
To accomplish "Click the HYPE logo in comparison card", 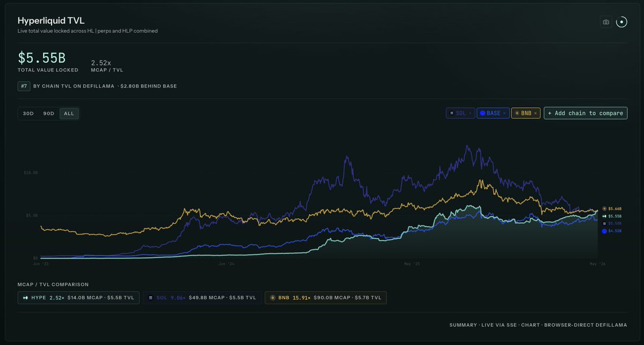I will (x=25, y=297).
